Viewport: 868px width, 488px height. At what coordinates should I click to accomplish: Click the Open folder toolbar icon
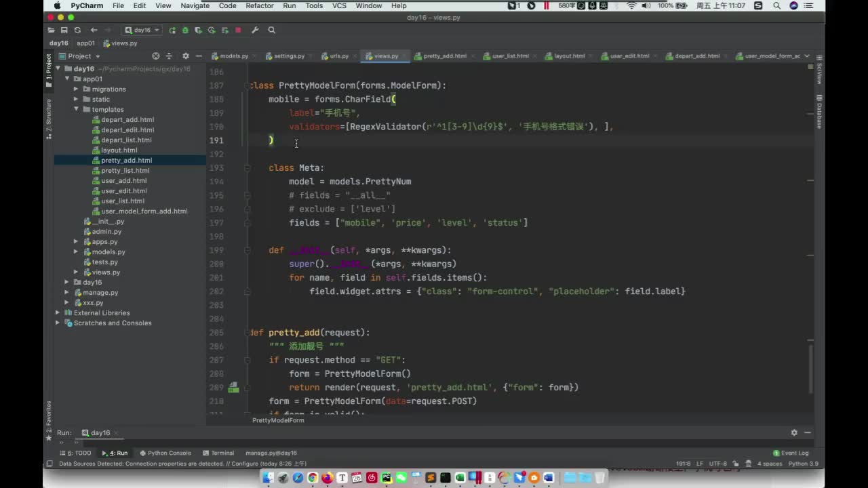tap(51, 30)
